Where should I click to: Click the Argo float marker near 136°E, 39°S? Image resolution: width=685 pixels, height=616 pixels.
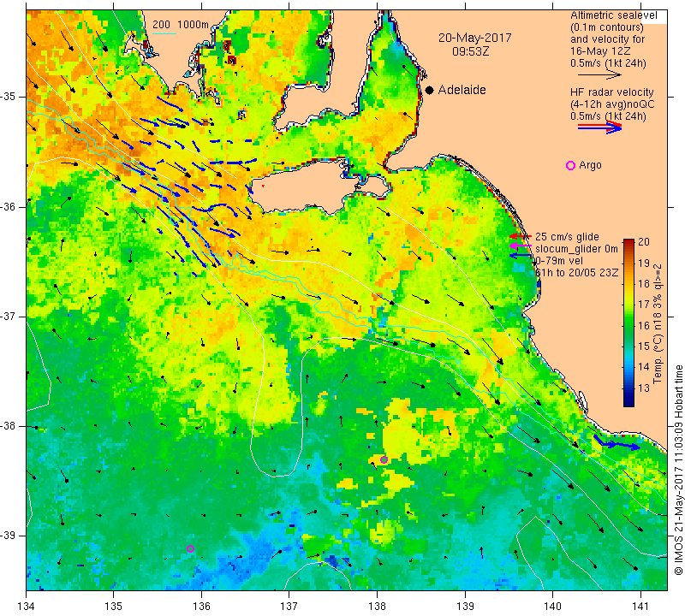coord(190,548)
